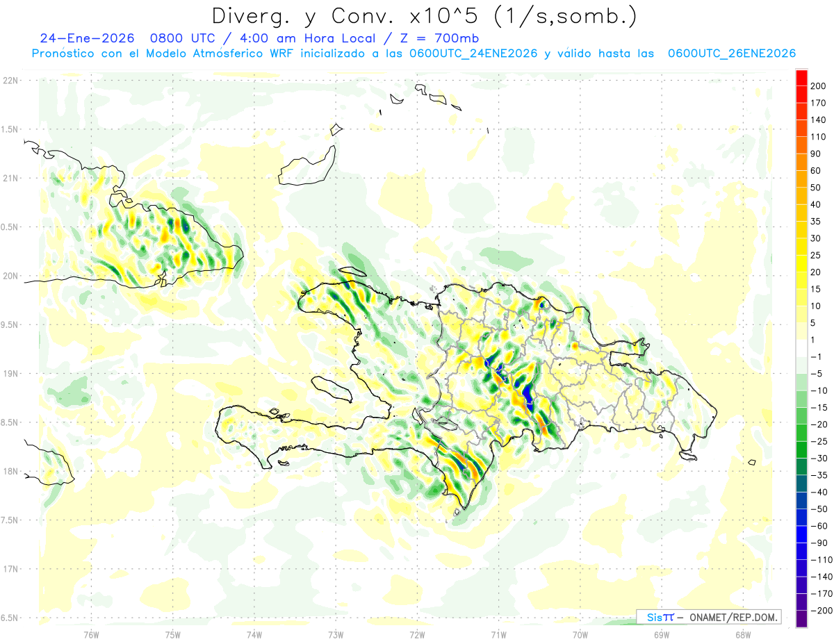Click the yellow band between 20 and 25
The width and height of the screenshot is (834, 644).
click(x=801, y=263)
